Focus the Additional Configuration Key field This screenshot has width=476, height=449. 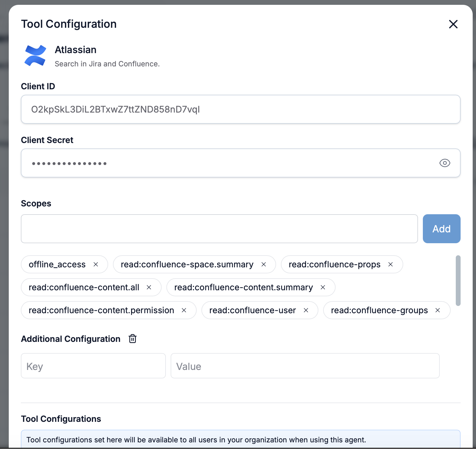coord(93,366)
